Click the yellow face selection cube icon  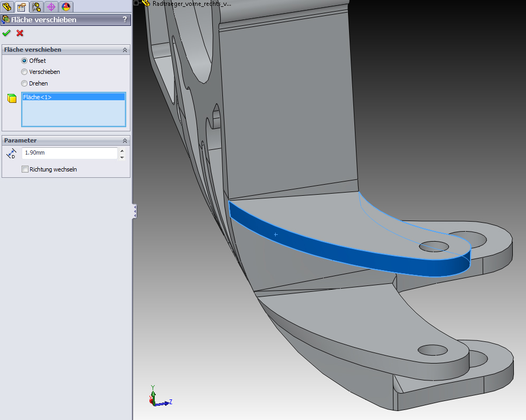pyautogui.click(x=12, y=99)
